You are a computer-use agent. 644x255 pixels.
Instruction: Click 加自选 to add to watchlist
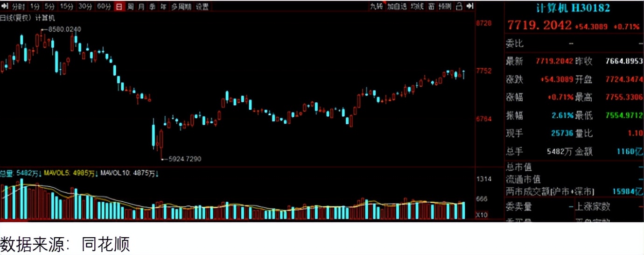click(397, 6)
